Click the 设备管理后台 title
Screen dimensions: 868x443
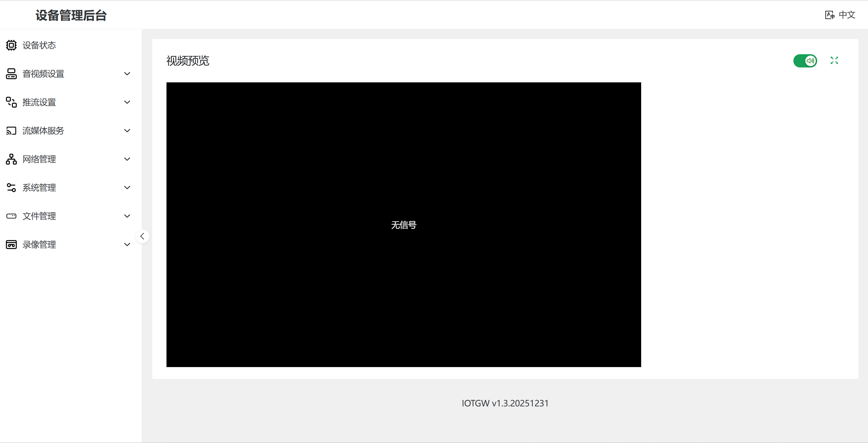[71, 15]
